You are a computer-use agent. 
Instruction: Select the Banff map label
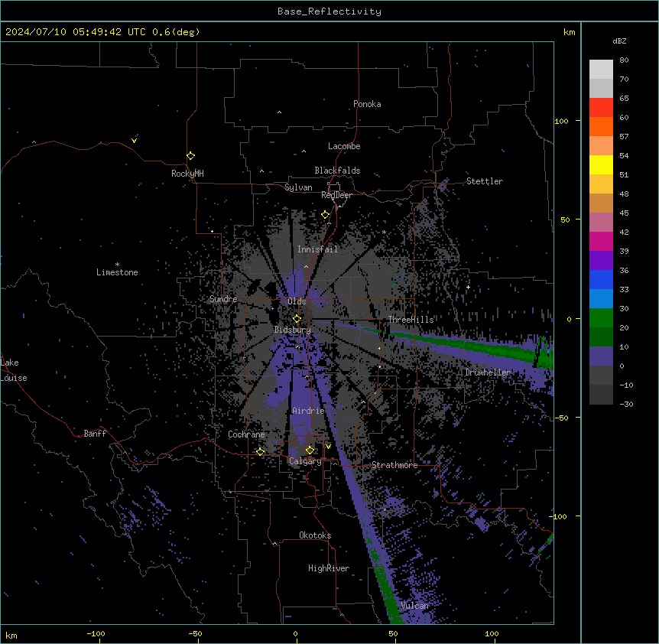point(95,434)
